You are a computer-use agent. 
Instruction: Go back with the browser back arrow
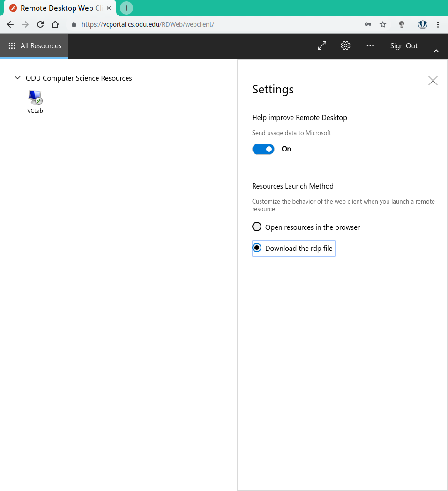tap(10, 24)
